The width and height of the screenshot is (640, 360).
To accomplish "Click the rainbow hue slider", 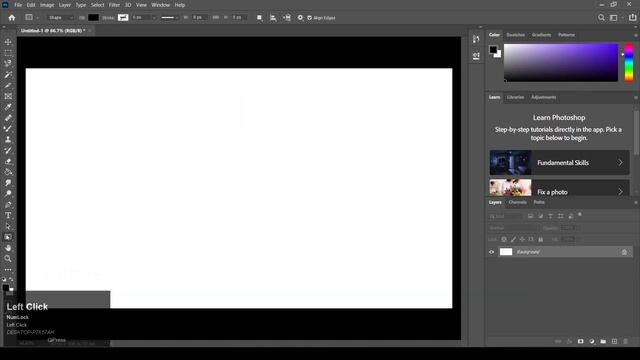I will [x=629, y=63].
